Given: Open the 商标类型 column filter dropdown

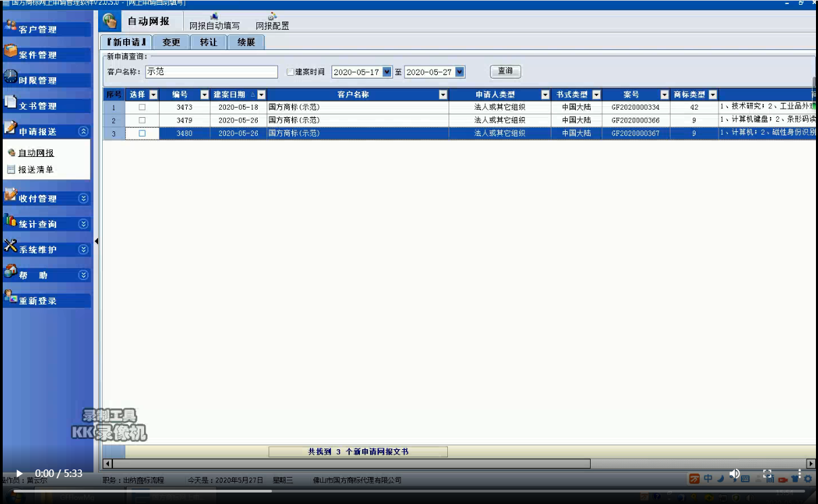Looking at the screenshot, I should [x=712, y=95].
